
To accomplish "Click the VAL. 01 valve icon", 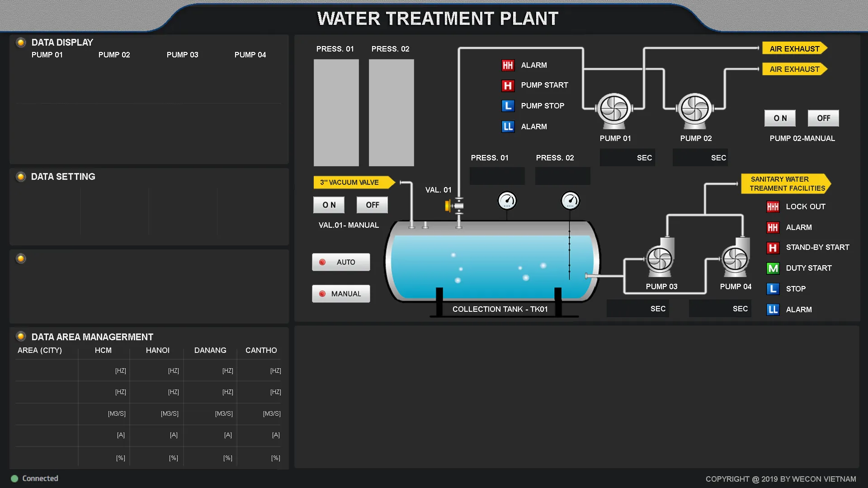I will click(454, 206).
